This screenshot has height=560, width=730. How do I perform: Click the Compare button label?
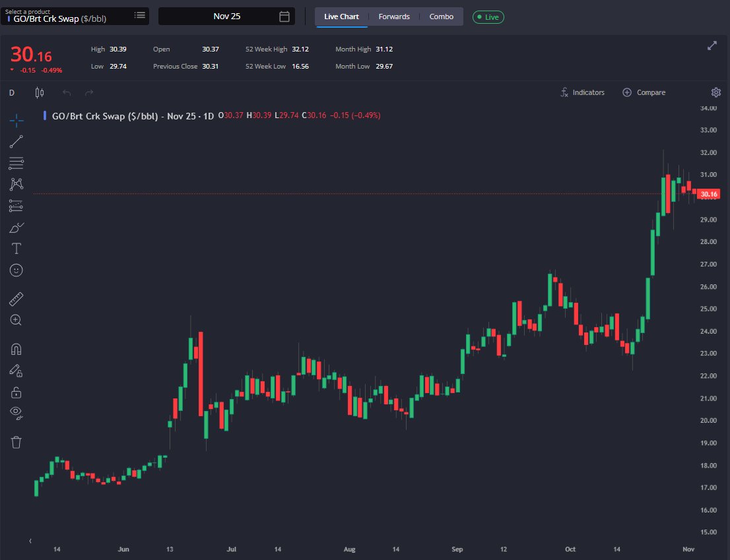click(x=651, y=92)
